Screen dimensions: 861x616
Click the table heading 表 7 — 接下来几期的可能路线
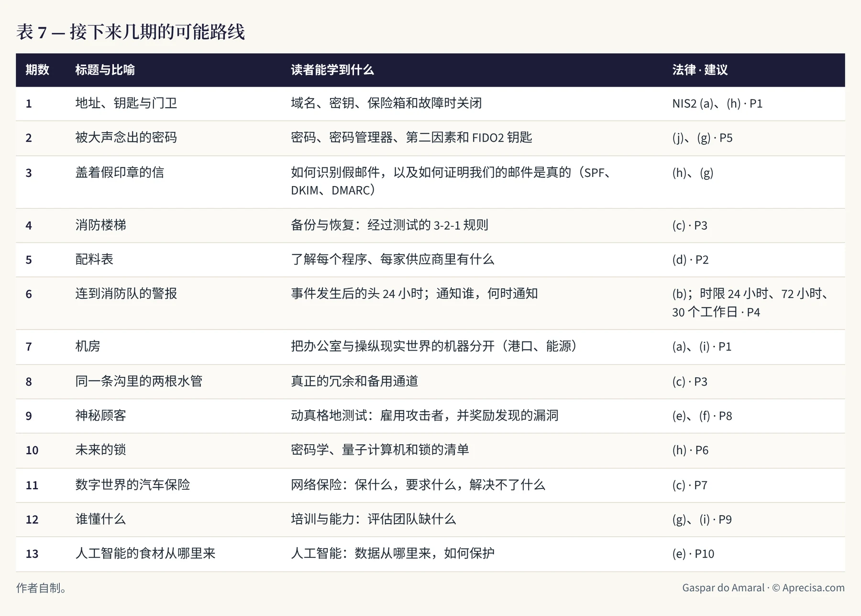tap(131, 32)
